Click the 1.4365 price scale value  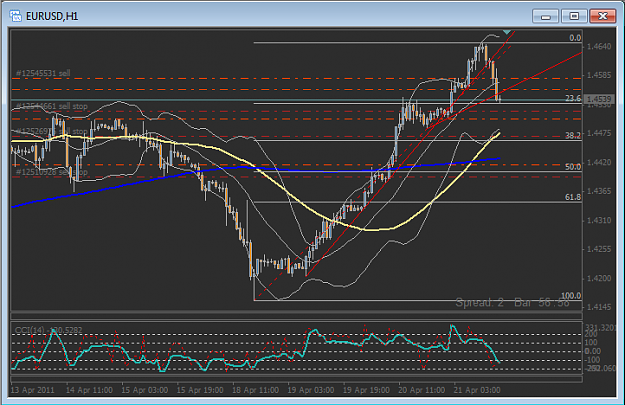click(x=599, y=191)
